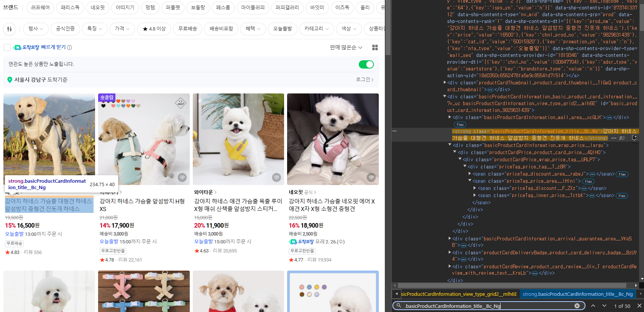Apply the 배송비포함 filter
The image size is (644, 312).
221,29
